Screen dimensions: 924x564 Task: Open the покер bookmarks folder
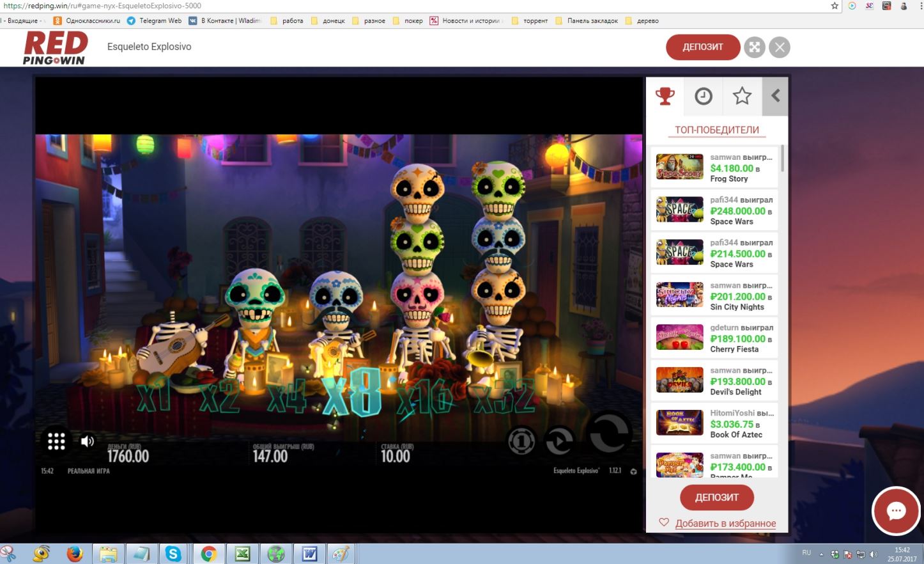click(x=408, y=20)
